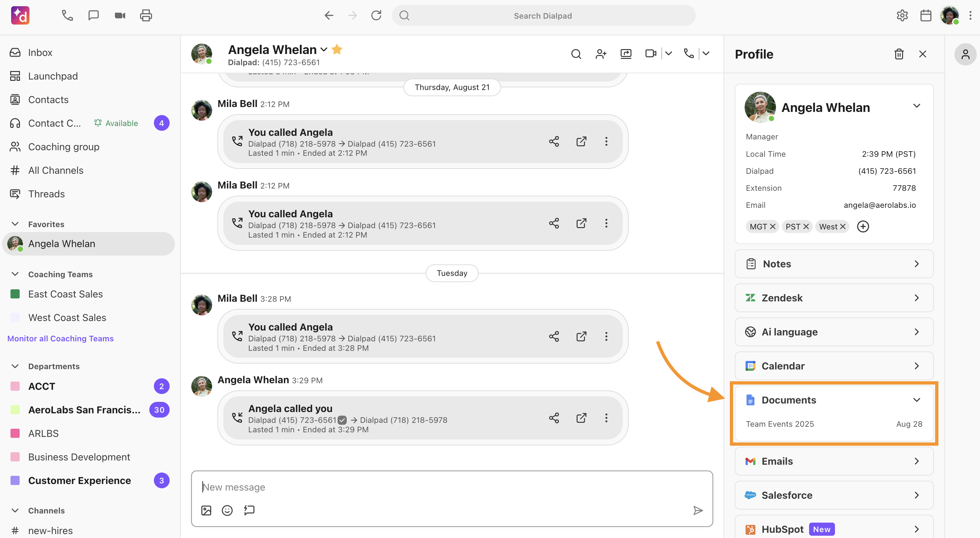The image size is (980, 538).
Task: Go back with the left arrow
Action: point(329,16)
